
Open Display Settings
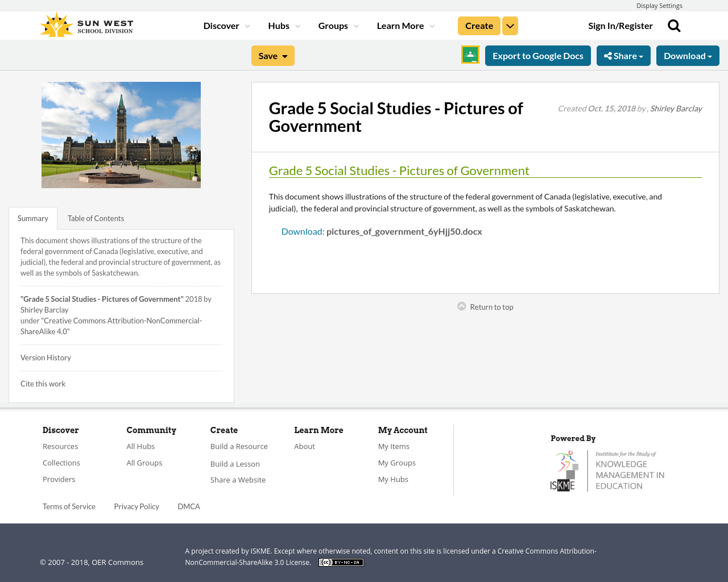659,5
